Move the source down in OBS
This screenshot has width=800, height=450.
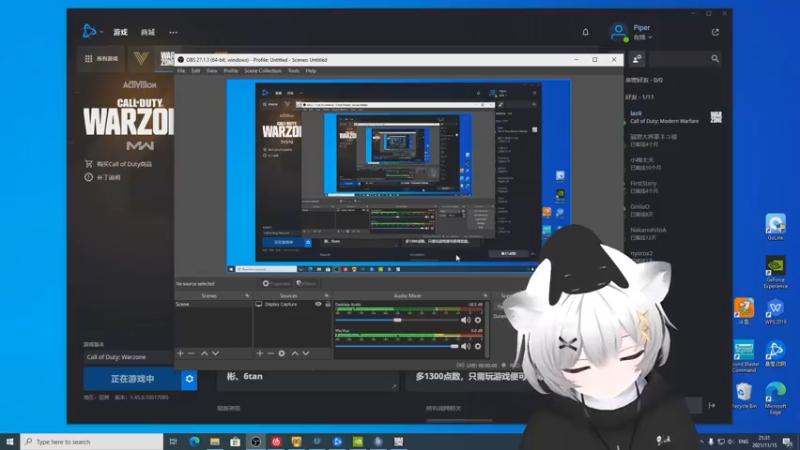(x=306, y=353)
